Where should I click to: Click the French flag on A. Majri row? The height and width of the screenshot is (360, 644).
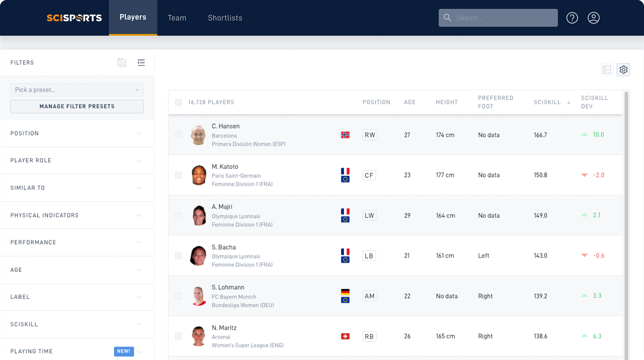345,211
